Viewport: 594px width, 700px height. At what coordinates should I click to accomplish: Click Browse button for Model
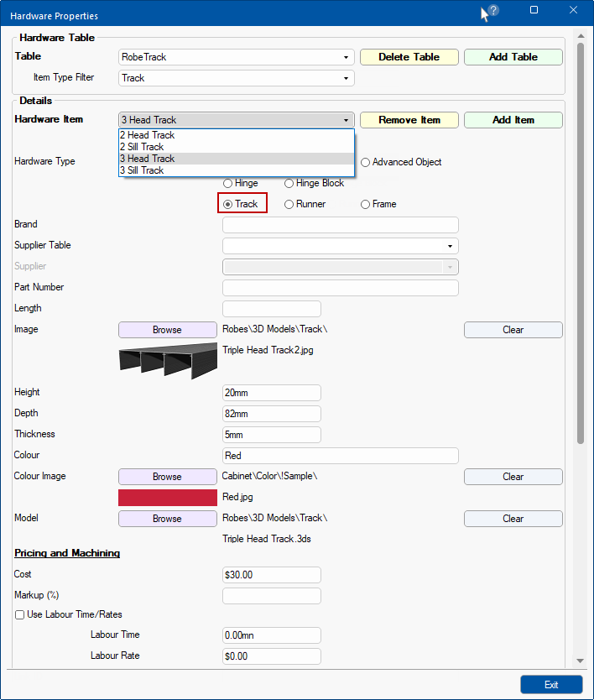[167, 519]
